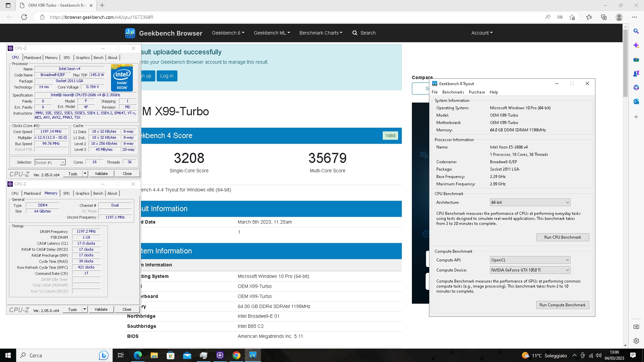This screenshot has height=362, width=644.
Task: Click the browser address bar URL
Action: coord(102,17)
